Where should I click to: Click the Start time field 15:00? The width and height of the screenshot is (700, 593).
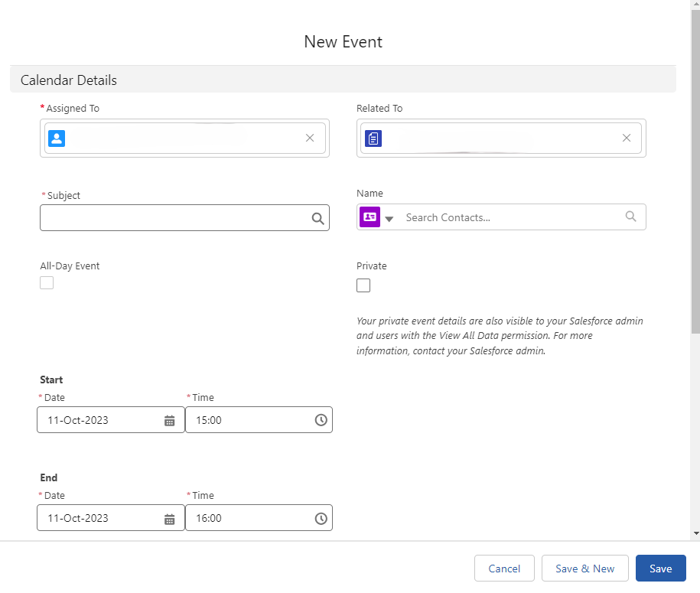(x=259, y=420)
